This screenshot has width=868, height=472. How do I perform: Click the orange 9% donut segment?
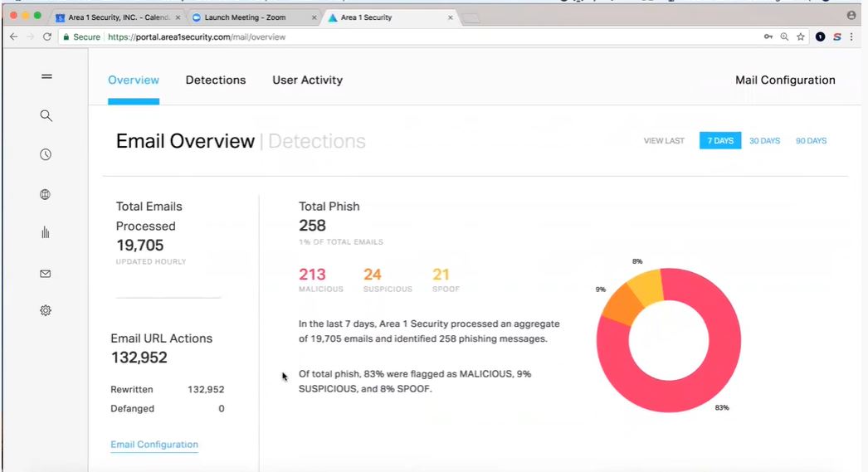(x=622, y=305)
